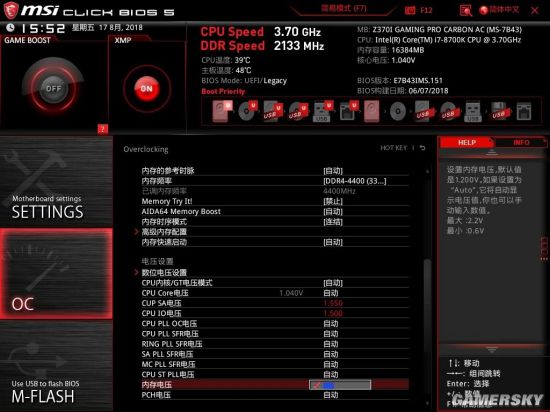Select CPU Core电压 auto value
This screenshot has width=550, height=412.
coord(331,293)
